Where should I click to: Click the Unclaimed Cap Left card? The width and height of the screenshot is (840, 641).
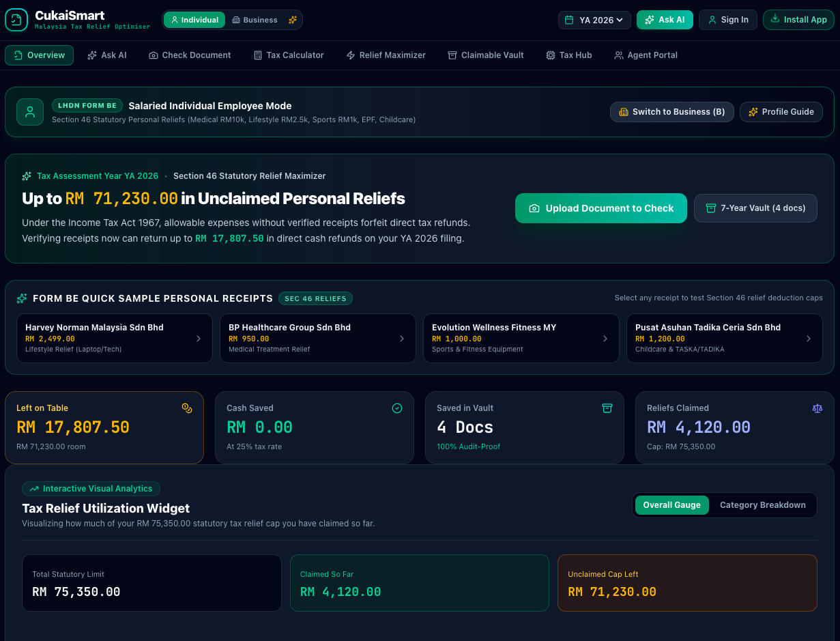687,583
